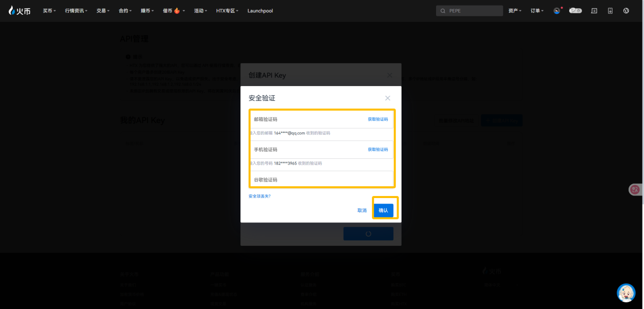644x309 pixels.
Task: Click the loading button in 创建API Key dialog
Action: click(x=368, y=234)
